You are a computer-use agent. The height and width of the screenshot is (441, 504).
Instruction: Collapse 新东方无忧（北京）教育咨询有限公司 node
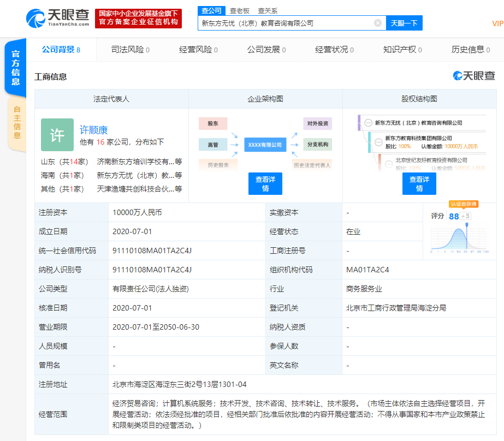coord(368,122)
